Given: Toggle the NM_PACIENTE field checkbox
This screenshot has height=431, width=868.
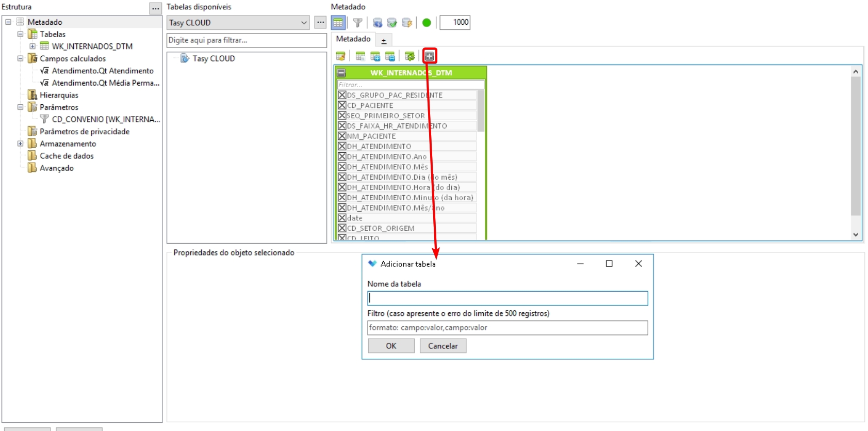Looking at the screenshot, I should point(342,136).
